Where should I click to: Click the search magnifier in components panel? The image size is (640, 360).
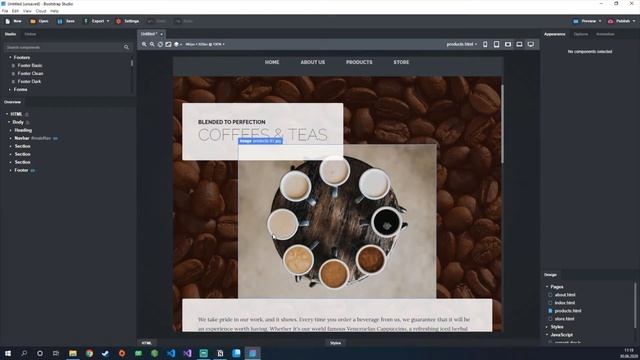click(126, 47)
